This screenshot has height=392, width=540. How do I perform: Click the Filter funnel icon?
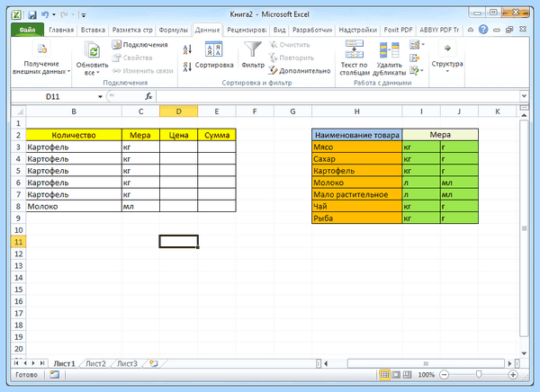point(252,50)
